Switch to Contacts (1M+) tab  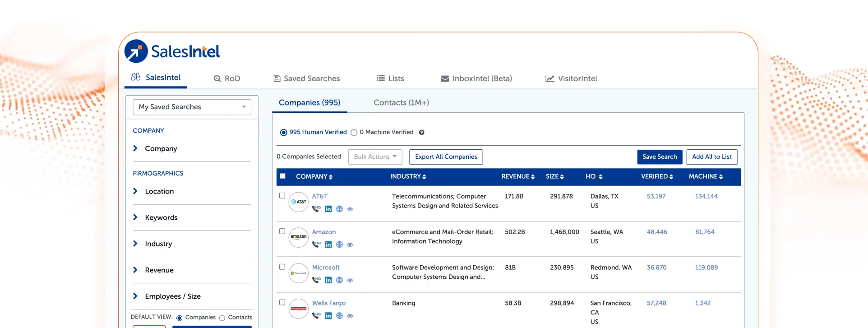(401, 103)
